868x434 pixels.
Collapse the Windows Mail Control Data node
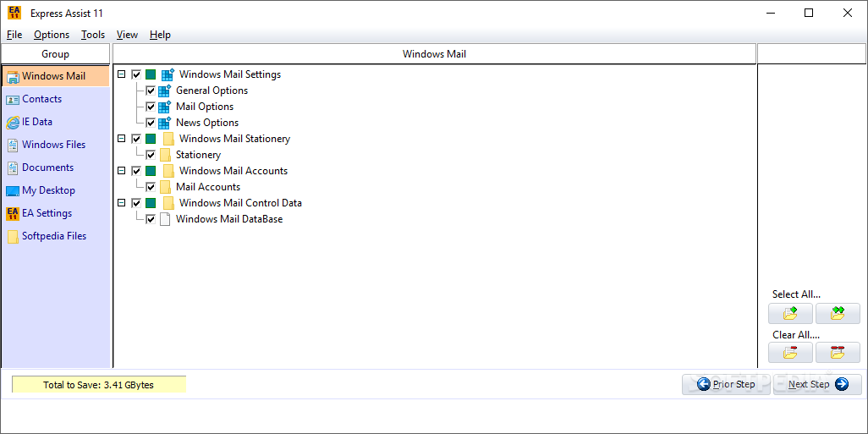(122, 202)
